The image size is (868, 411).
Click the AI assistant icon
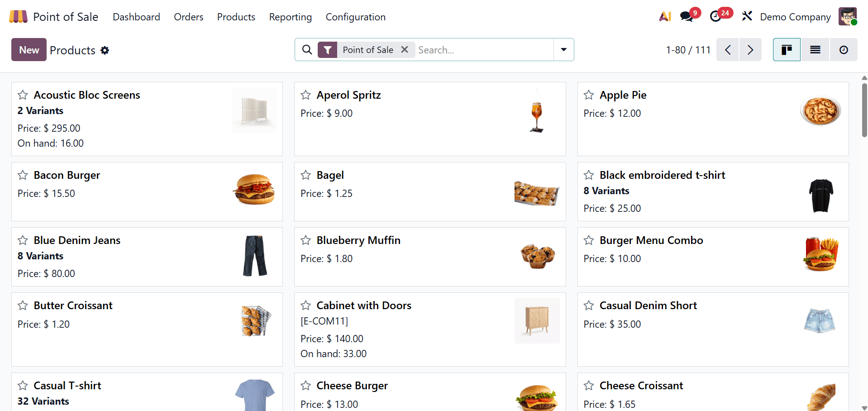point(664,16)
